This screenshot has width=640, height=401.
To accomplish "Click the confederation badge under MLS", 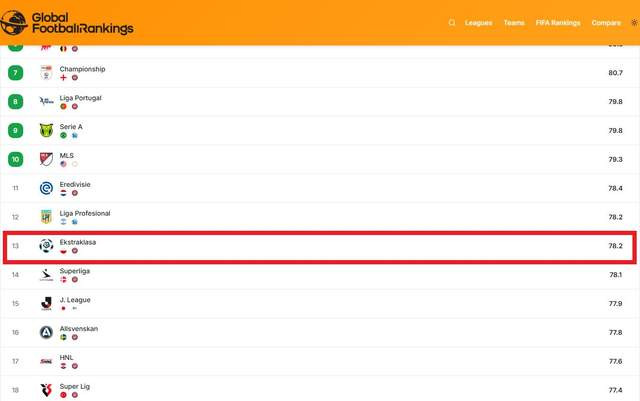I will 75,164.
